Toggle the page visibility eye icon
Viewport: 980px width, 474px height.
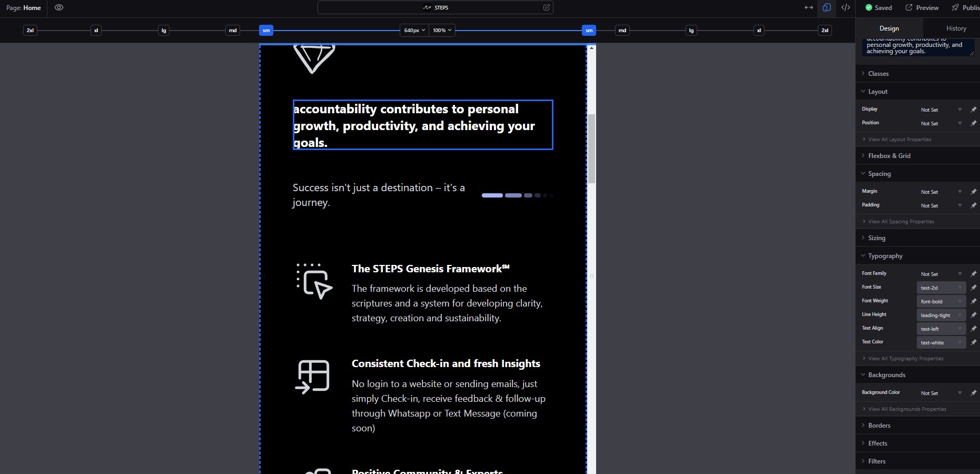[x=59, y=7]
